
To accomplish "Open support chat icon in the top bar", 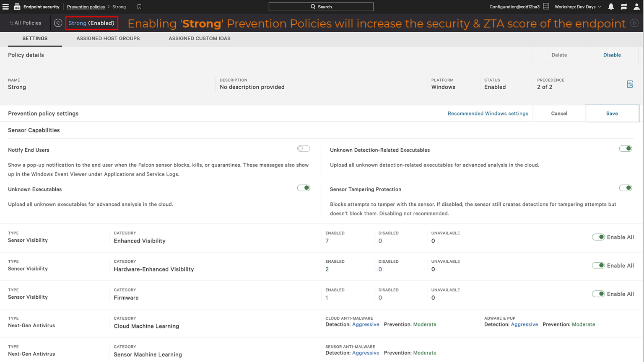I will pos(624,6).
